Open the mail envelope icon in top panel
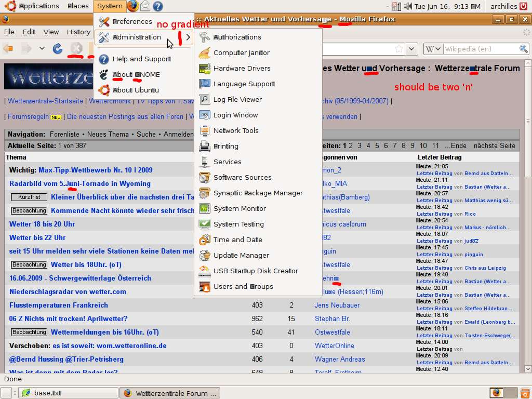Screen dimensions: 532x399 (145, 6)
